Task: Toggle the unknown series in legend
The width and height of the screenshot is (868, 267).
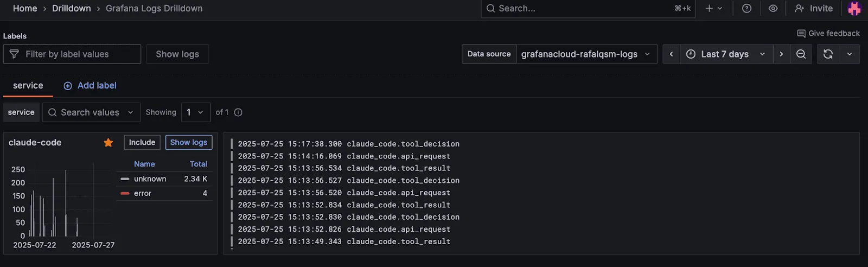Action: (x=150, y=179)
